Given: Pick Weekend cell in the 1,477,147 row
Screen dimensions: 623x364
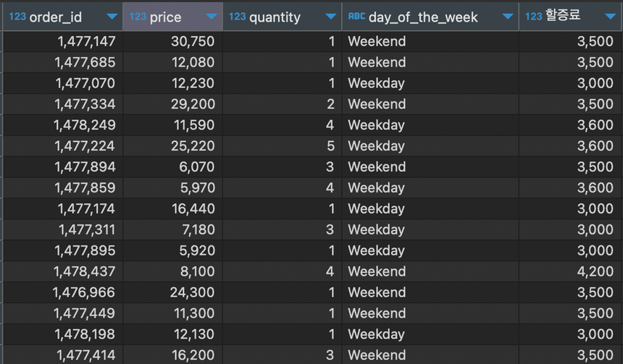Looking at the screenshot, I should pyautogui.click(x=430, y=41).
